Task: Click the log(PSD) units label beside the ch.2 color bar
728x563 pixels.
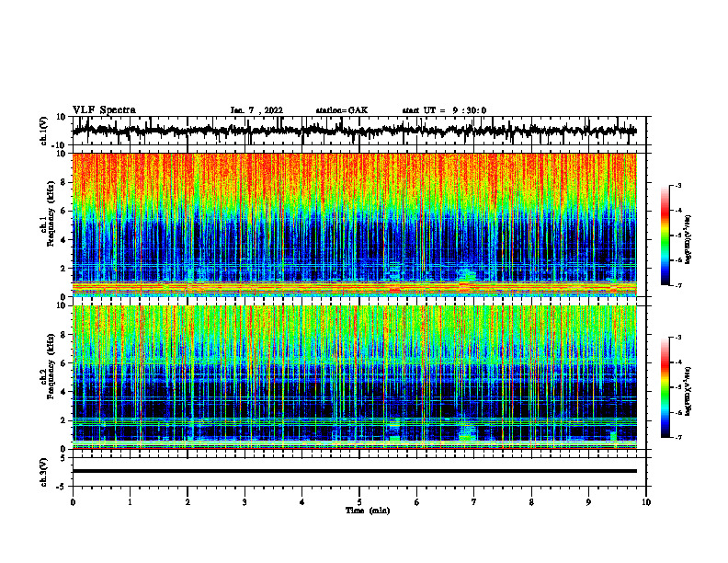Action: 688,392
